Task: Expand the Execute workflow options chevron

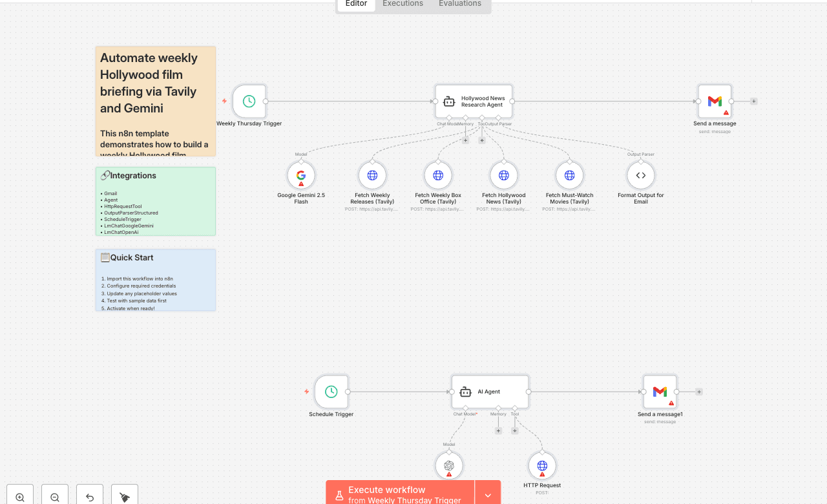Action: 488,495
